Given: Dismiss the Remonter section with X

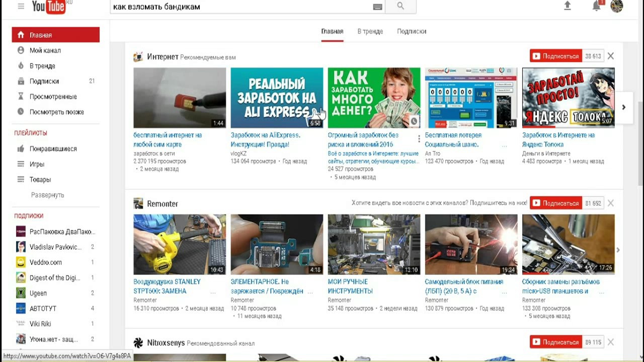Looking at the screenshot, I should (x=611, y=203).
